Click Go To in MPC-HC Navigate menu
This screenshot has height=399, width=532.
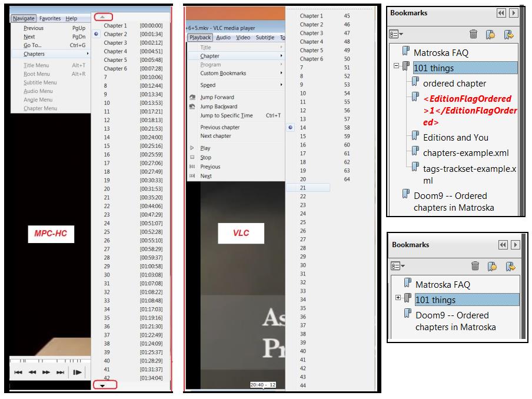pyautogui.click(x=51, y=45)
